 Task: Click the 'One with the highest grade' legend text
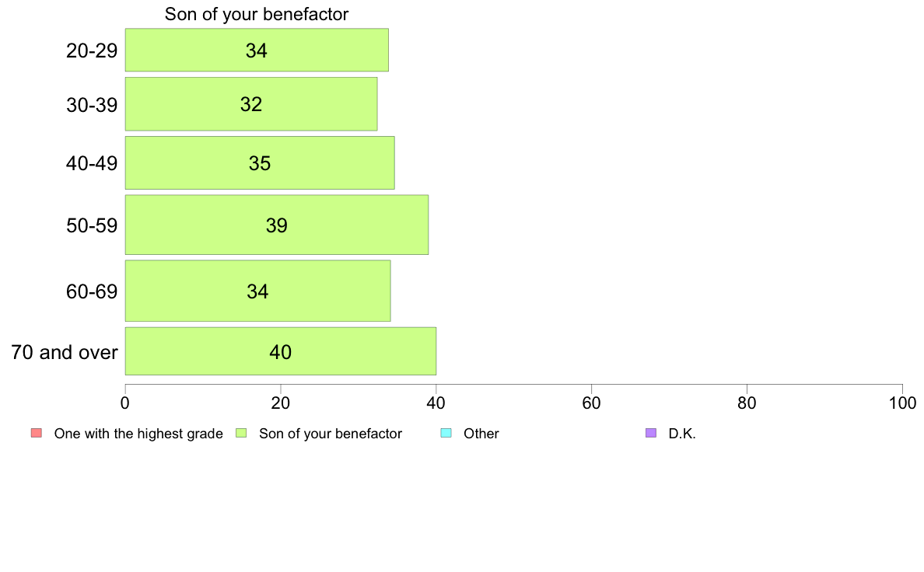[x=138, y=434]
